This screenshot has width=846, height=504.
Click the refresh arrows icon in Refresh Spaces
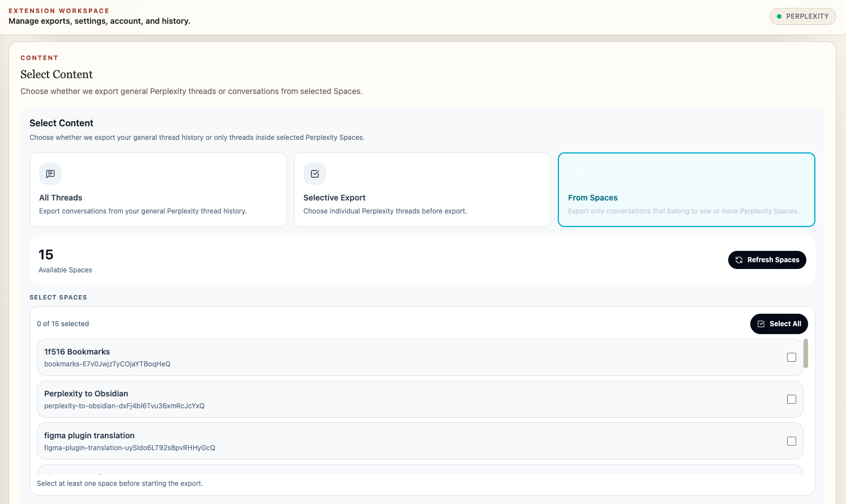pos(739,260)
